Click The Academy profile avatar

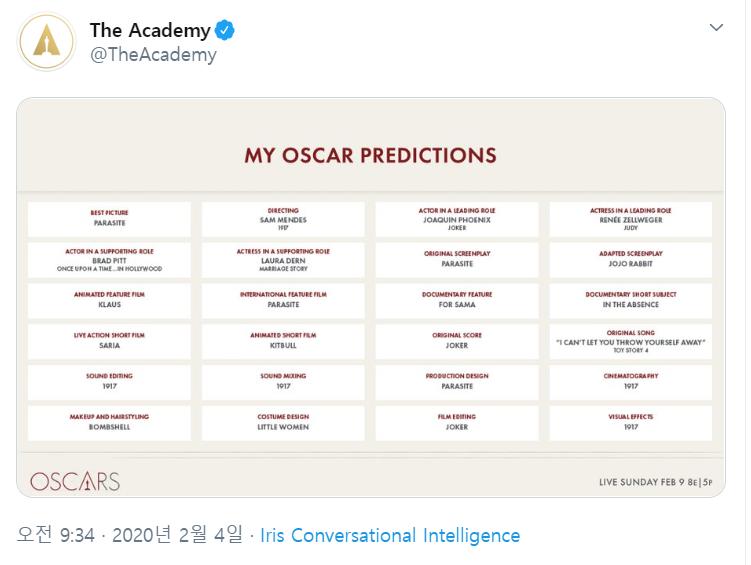[46, 41]
